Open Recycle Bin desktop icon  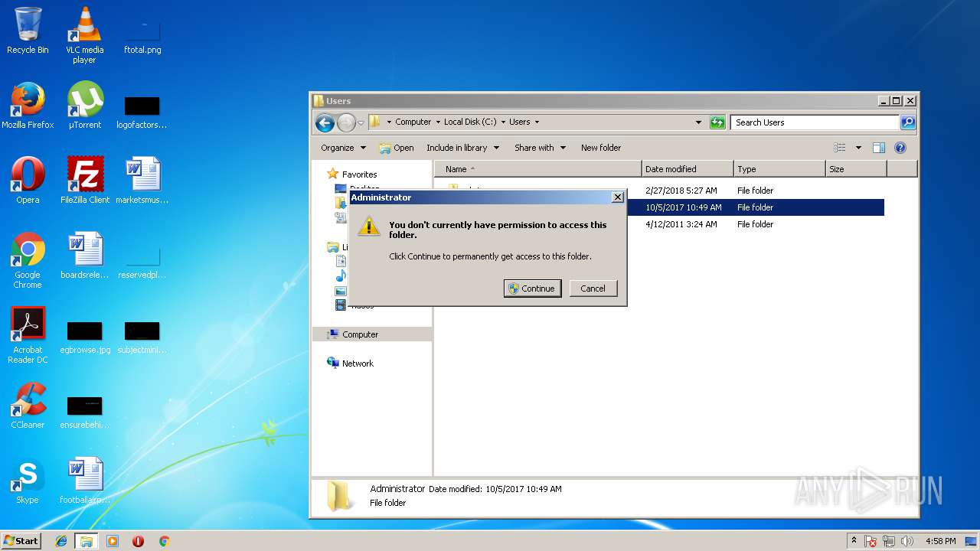click(28, 31)
